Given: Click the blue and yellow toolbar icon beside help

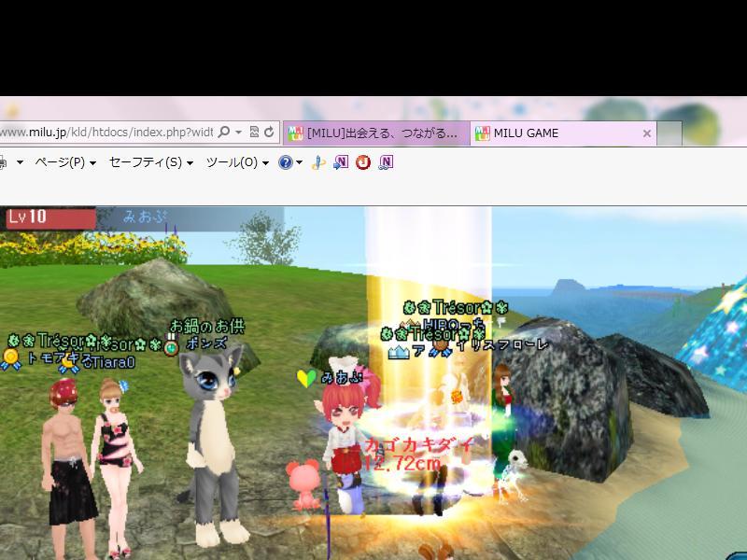Looking at the screenshot, I should pyautogui.click(x=318, y=162).
